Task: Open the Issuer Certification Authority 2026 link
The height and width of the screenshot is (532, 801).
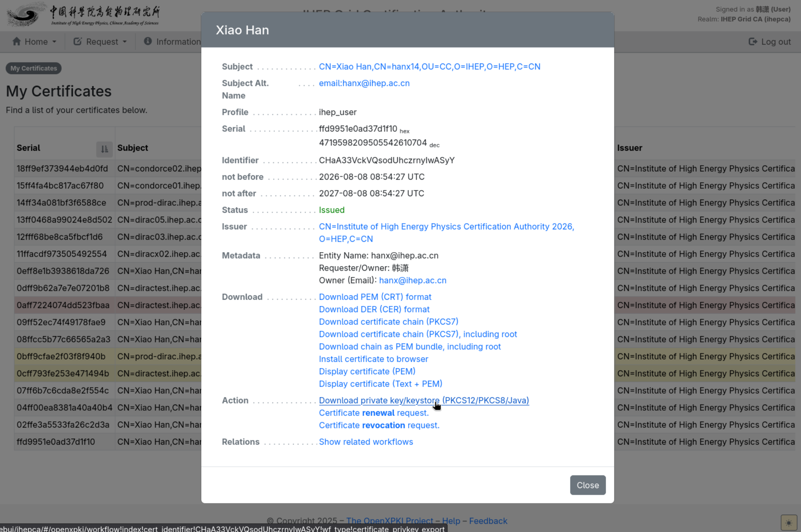Action: coord(446,233)
